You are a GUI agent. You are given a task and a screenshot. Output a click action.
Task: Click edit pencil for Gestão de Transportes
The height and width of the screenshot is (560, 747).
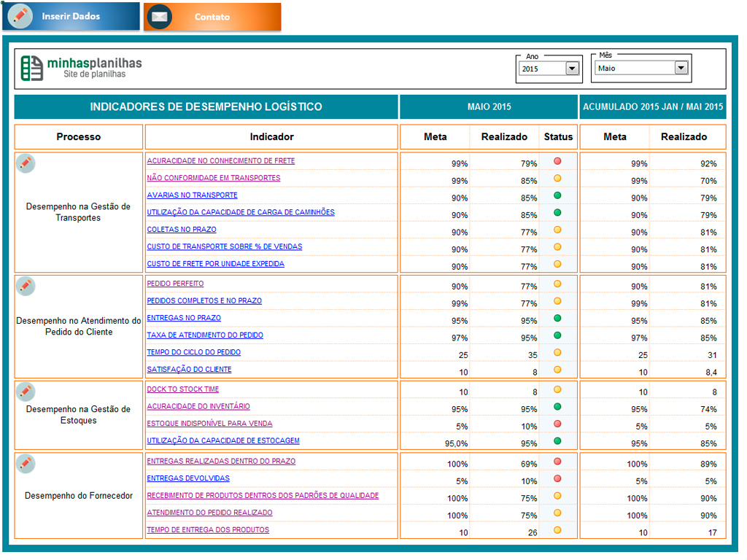(x=26, y=163)
